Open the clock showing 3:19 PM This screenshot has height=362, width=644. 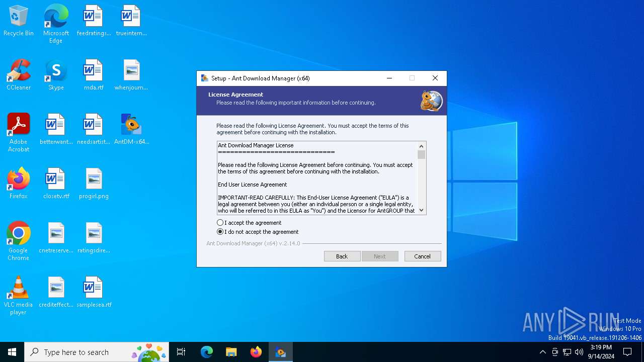point(601,352)
